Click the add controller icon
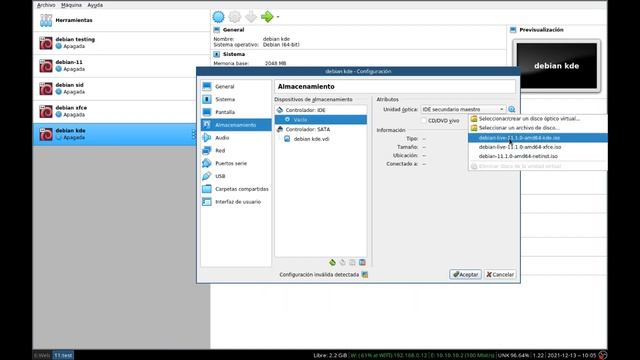The image size is (640, 360). pos(332,262)
